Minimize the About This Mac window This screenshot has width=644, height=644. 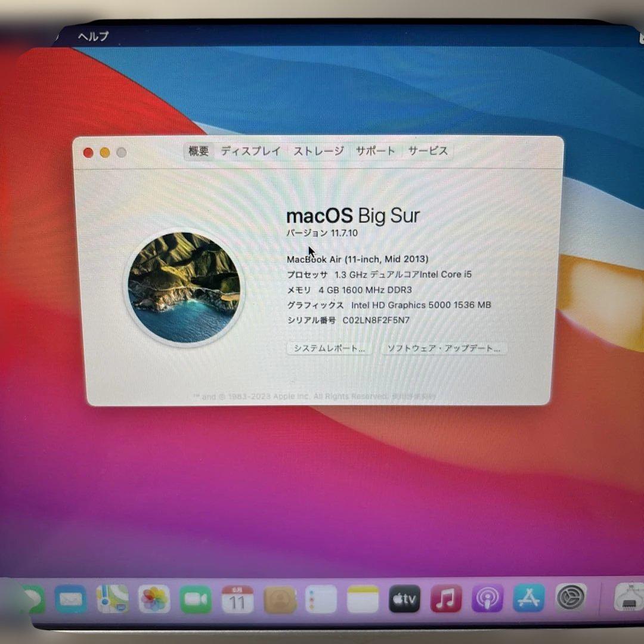105,153
